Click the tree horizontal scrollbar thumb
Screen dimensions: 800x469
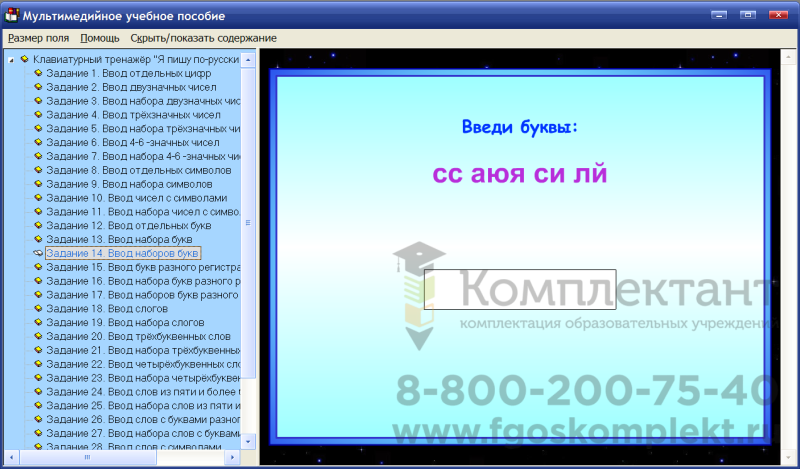pyautogui.click(x=87, y=457)
